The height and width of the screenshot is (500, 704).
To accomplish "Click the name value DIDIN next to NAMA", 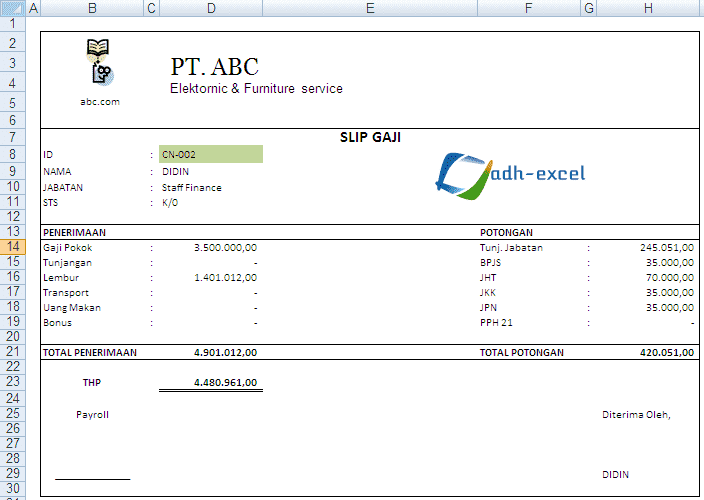I will 176,171.
